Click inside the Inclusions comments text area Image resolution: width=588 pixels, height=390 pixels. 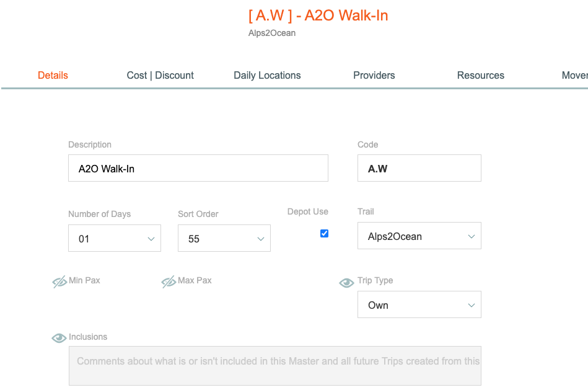(275, 366)
